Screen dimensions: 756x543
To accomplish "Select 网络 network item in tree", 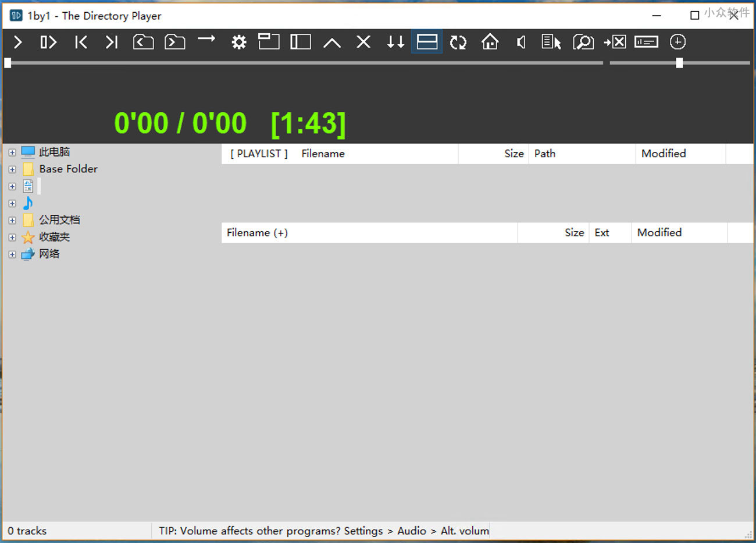I will pos(49,254).
